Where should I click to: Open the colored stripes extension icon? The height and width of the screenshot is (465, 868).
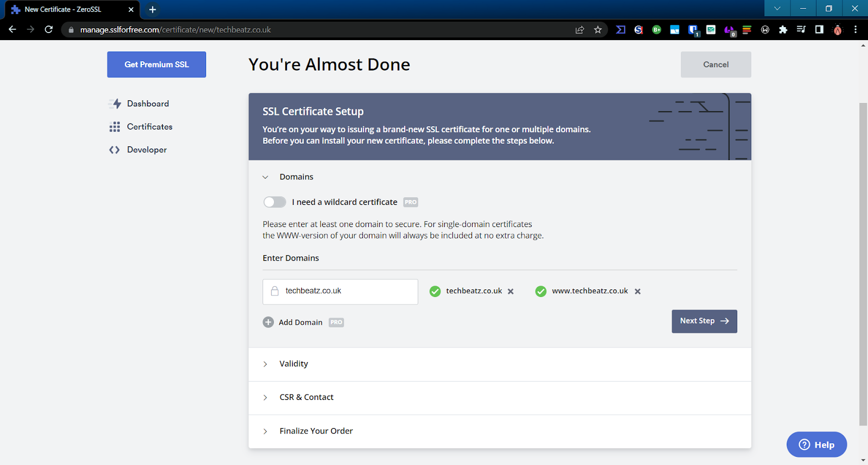tap(747, 30)
